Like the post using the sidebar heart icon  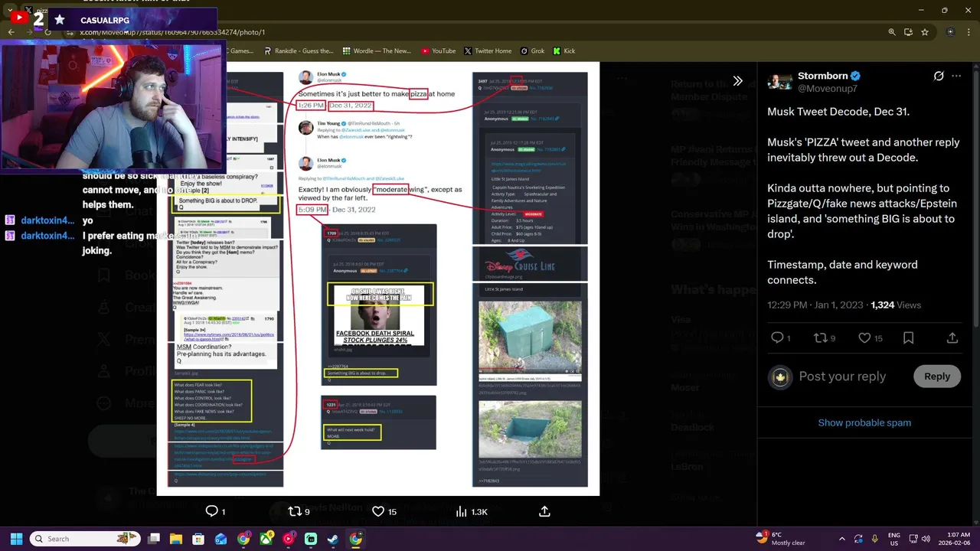pos(864,337)
